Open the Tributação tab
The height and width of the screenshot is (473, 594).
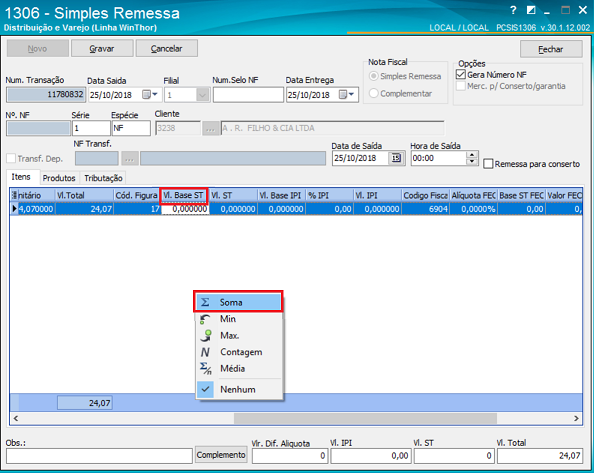(x=103, y=178)
